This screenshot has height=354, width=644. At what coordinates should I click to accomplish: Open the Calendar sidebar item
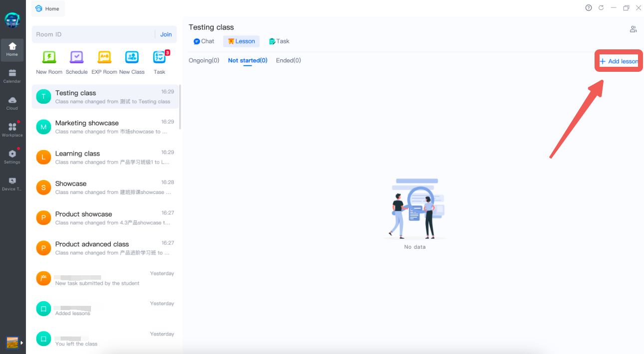pyautogui.click(x=12, y=76)
